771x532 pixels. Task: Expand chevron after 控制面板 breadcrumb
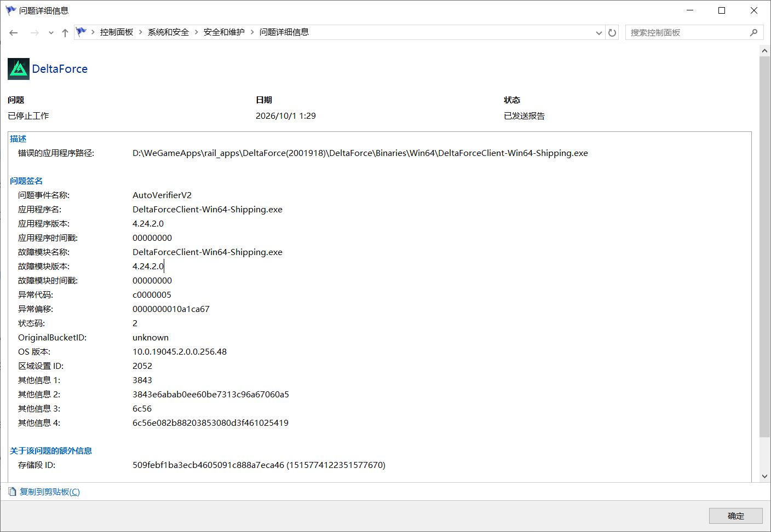click(x=141, y=32)
